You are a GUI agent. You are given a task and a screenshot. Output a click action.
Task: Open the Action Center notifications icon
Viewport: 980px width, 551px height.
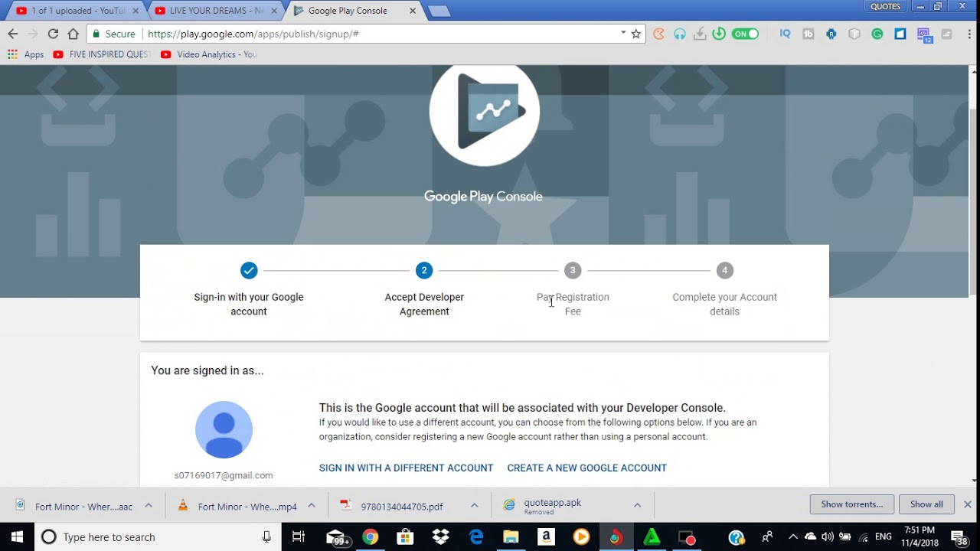[959, 537]
